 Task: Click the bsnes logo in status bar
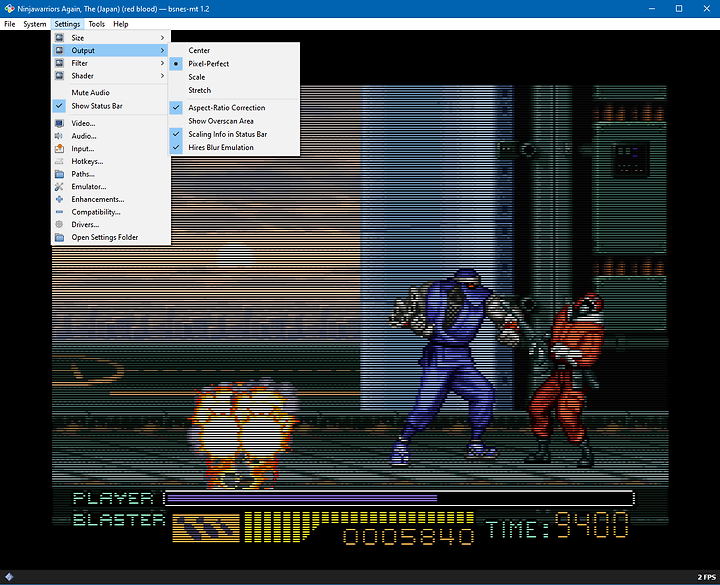(9, 577)
